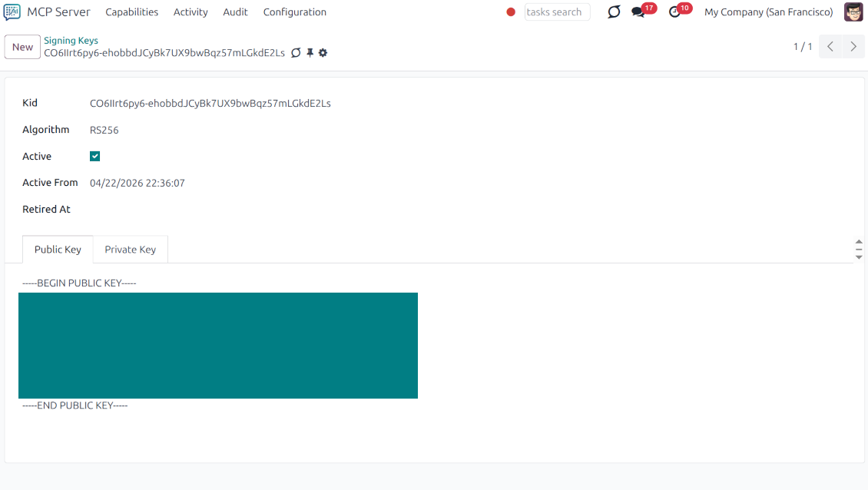Pin the record using the pin icon

[310, 52]
